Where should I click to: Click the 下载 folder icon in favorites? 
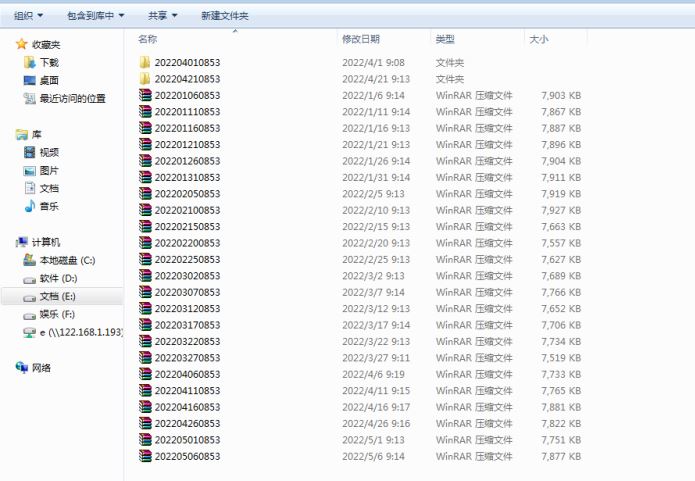[x=29, y=62]
